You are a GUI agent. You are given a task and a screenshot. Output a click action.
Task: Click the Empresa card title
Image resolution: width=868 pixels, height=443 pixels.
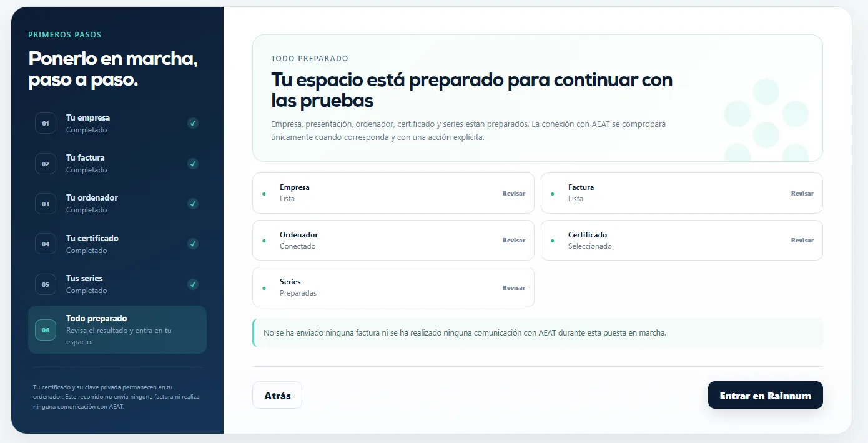(295, 187)
